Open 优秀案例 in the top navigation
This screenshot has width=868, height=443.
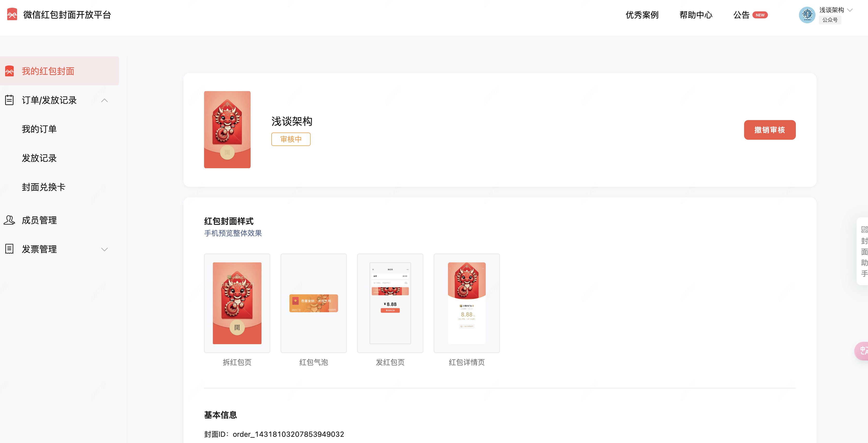(x=642, y=15)
